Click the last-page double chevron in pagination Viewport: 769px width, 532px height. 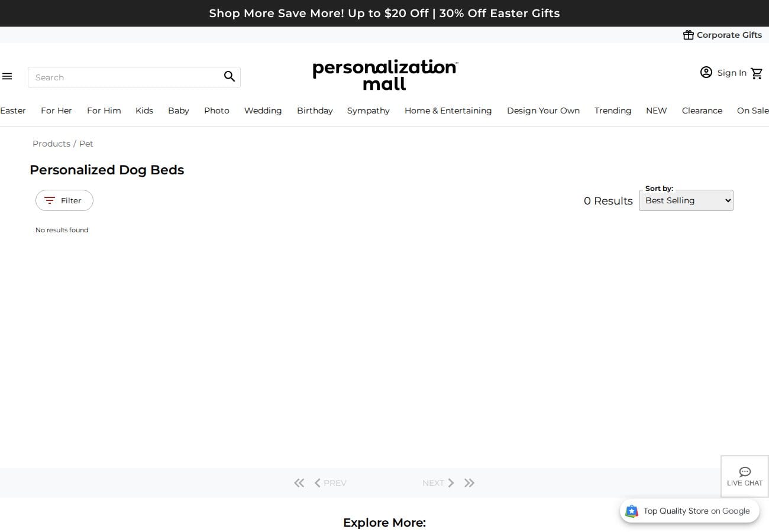[469, 483]
